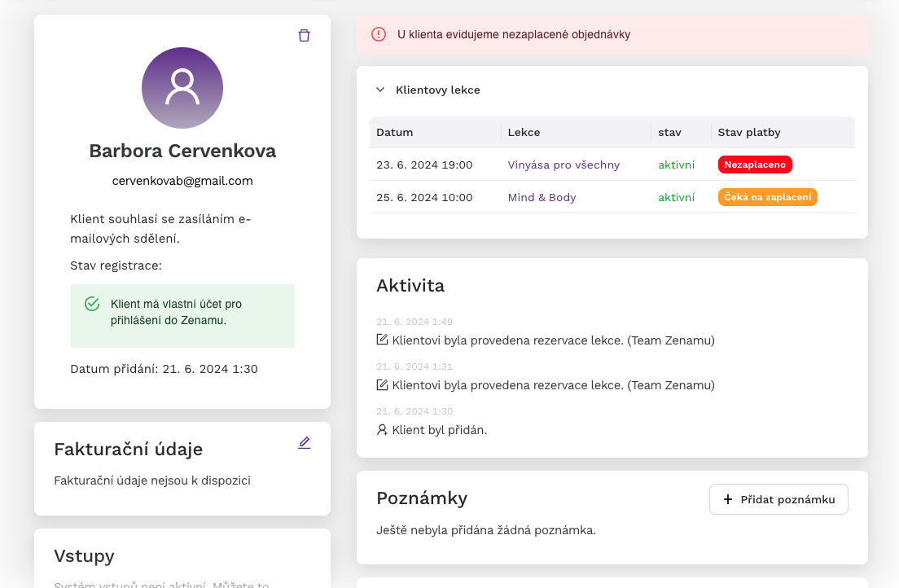The height and width of the screenshot is (588, 899).
Task: Click the warning icon in the unpaid orders alert
Action: [x=379, y=34]
